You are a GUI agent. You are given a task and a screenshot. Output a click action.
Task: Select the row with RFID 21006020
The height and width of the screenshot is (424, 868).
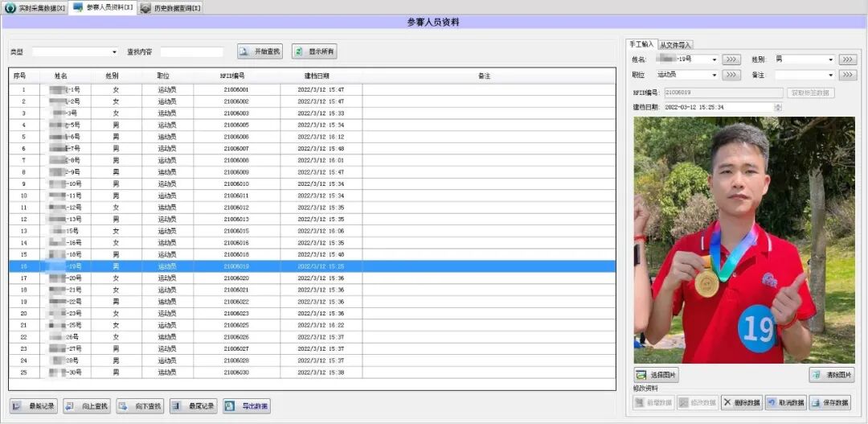coord(312,278)
